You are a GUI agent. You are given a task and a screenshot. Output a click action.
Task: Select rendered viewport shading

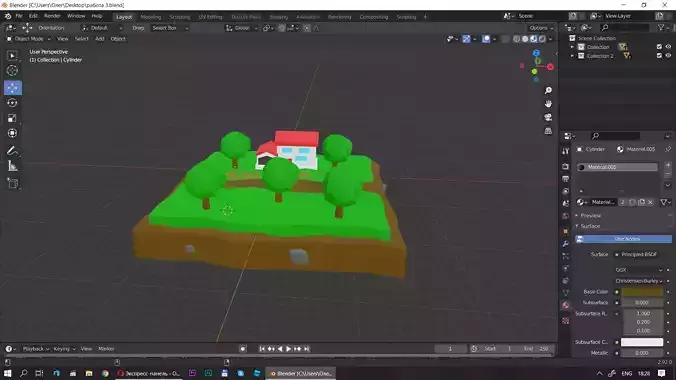point(542,39)
